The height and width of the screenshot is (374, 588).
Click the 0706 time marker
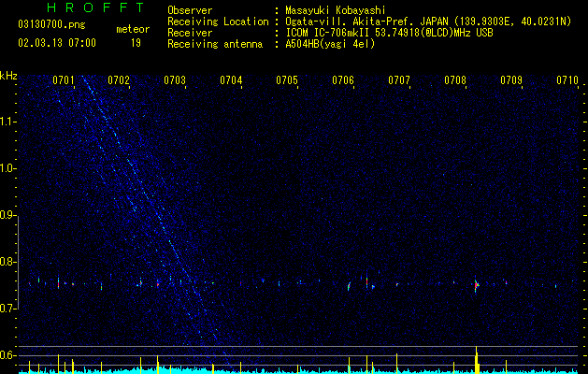click(343, 80)
